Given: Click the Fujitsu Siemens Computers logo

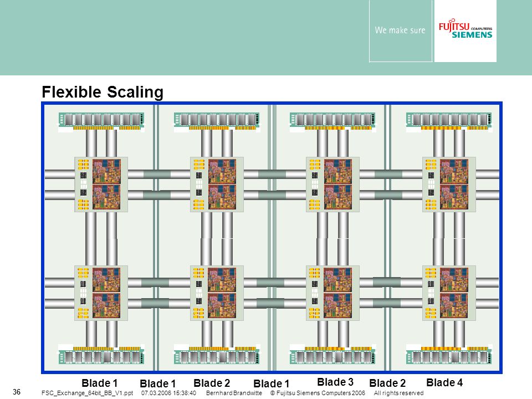Looking at the screenshot, I should pyautogui.click(x=465, y=29).
